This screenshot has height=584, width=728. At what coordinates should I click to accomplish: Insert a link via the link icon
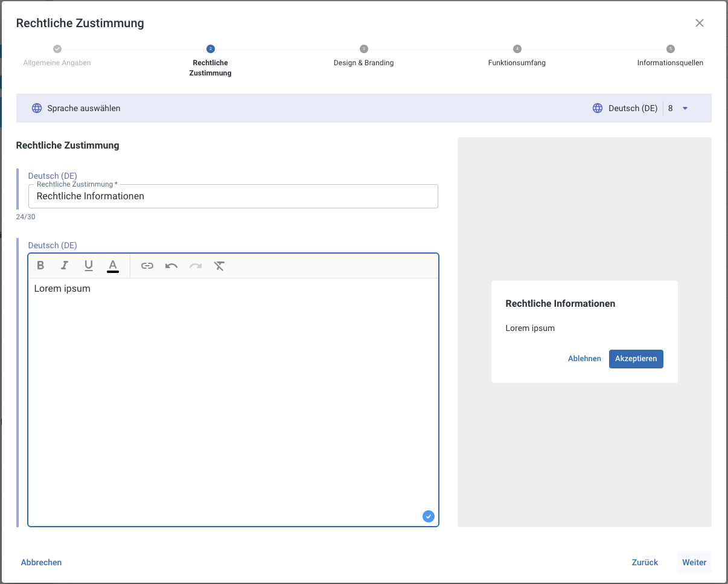coord(147,265)
